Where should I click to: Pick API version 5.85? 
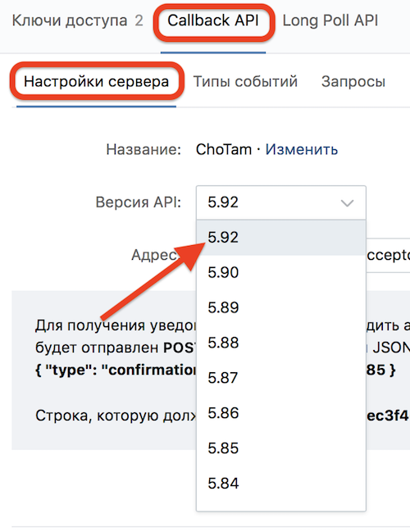[281, 448]
